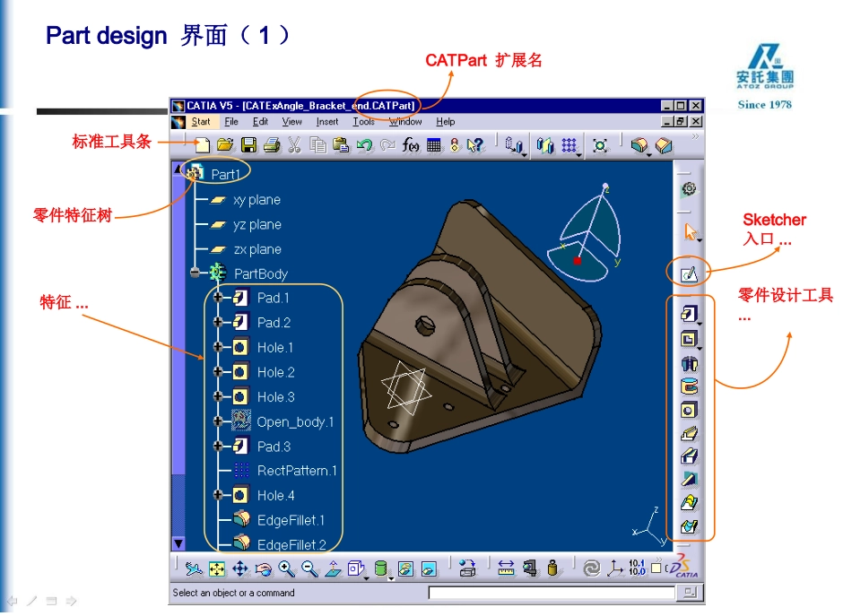Image resolution: width=852 pixels, height=616 pixels.
Task: Open the Edit menu
Action: (260, 122)
